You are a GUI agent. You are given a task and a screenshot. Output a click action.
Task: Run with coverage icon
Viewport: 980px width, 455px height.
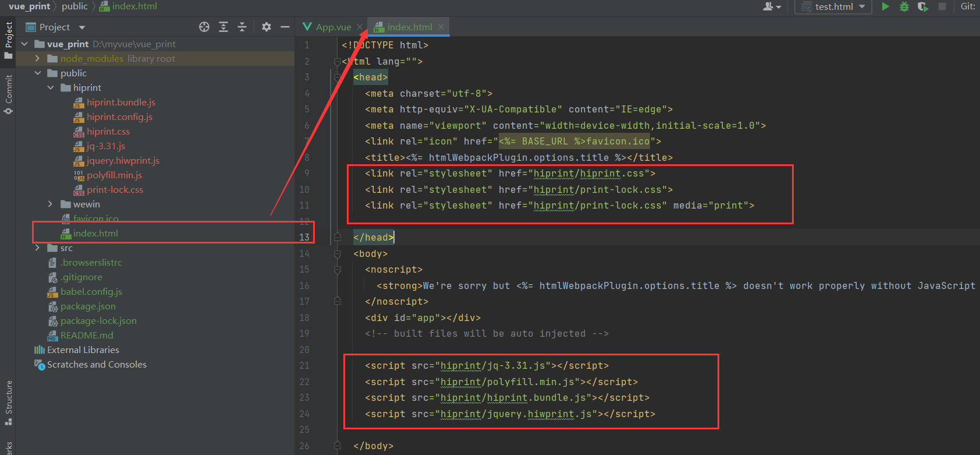[x=923, y=6]
